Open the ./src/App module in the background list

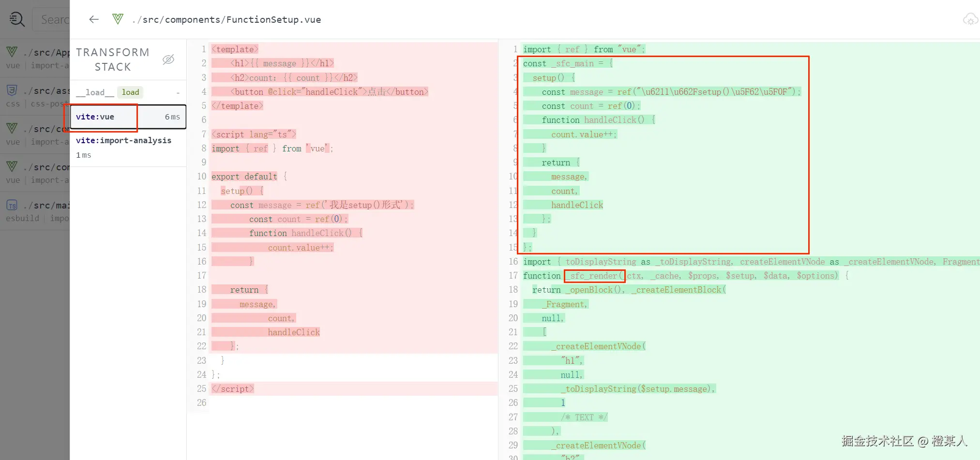[35, 58]
